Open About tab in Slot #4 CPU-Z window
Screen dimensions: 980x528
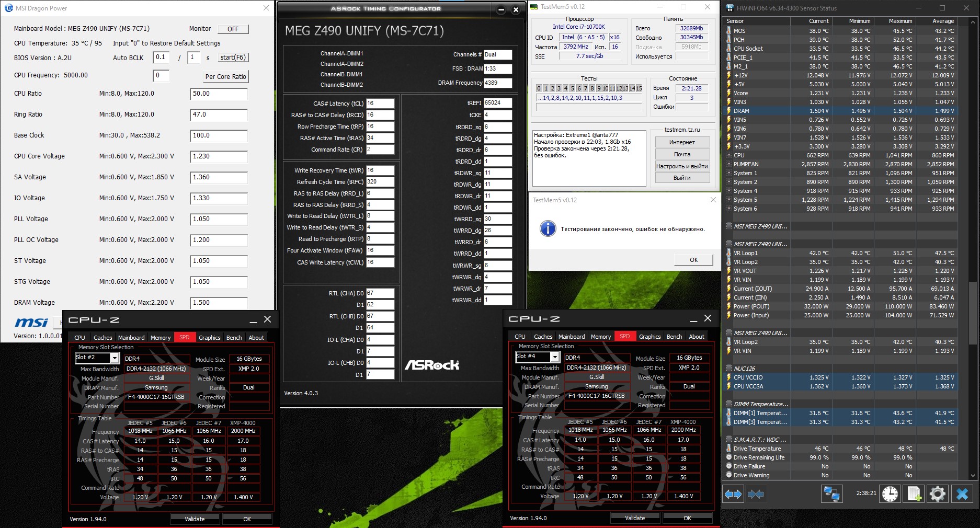pos(697,337)
